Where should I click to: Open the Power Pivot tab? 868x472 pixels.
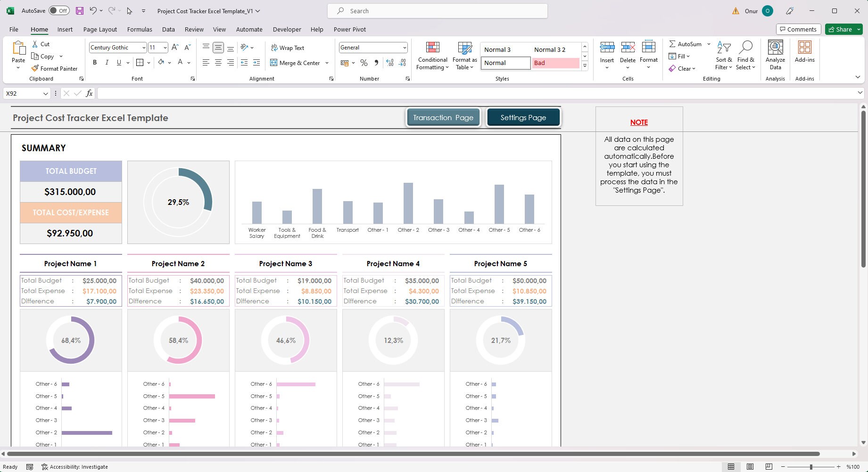349,29
